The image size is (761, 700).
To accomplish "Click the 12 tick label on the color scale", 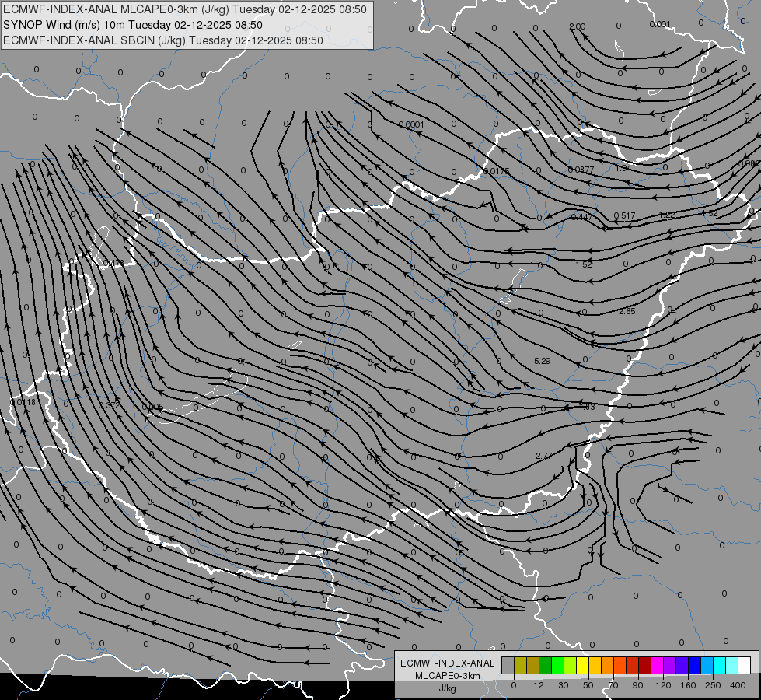I will point(539,685).
